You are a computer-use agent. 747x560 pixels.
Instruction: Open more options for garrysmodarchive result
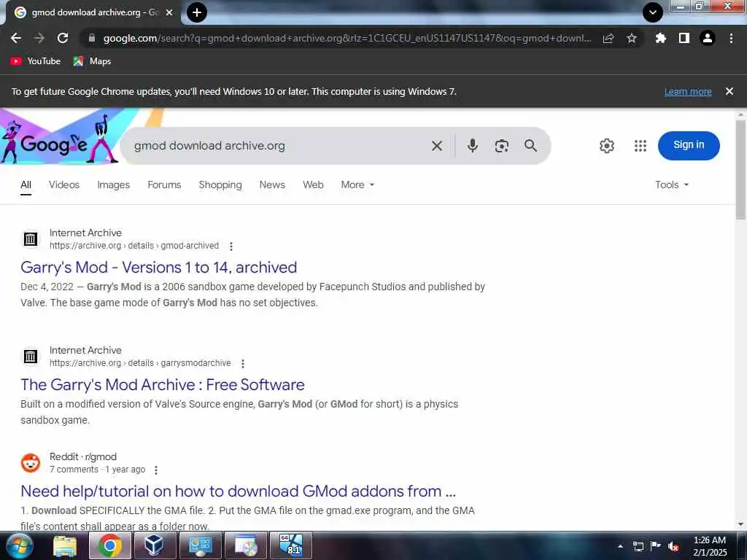243,364
